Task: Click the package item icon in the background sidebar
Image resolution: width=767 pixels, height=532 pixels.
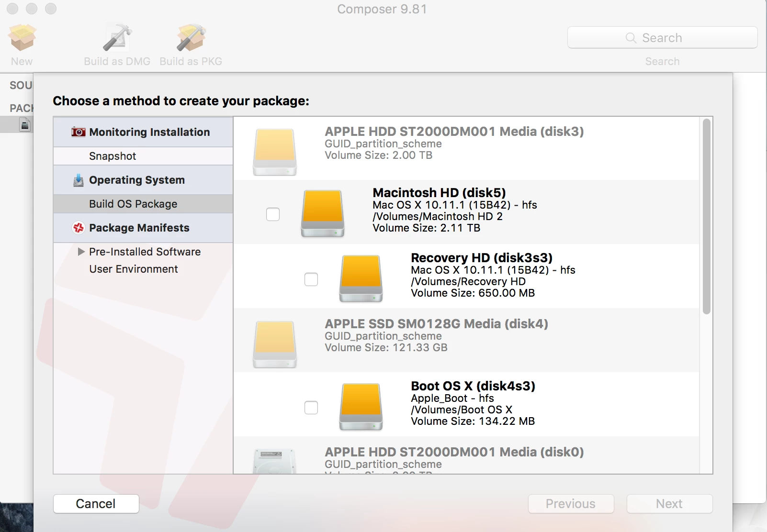Action: point(25,125)
